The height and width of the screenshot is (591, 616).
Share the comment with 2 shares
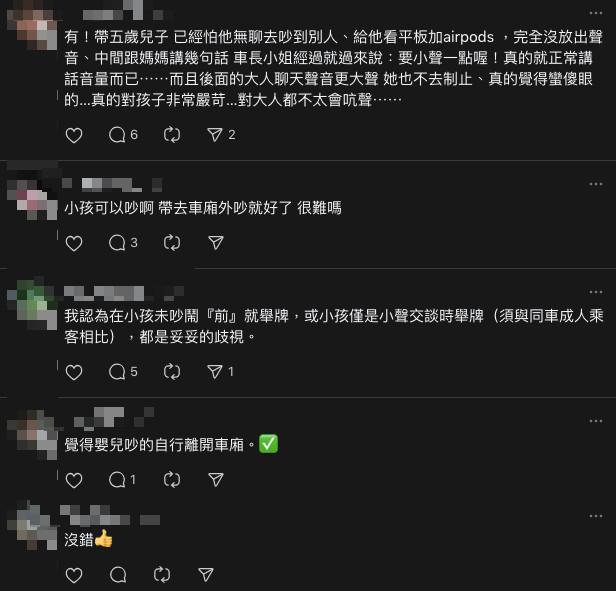coord(221,135)
